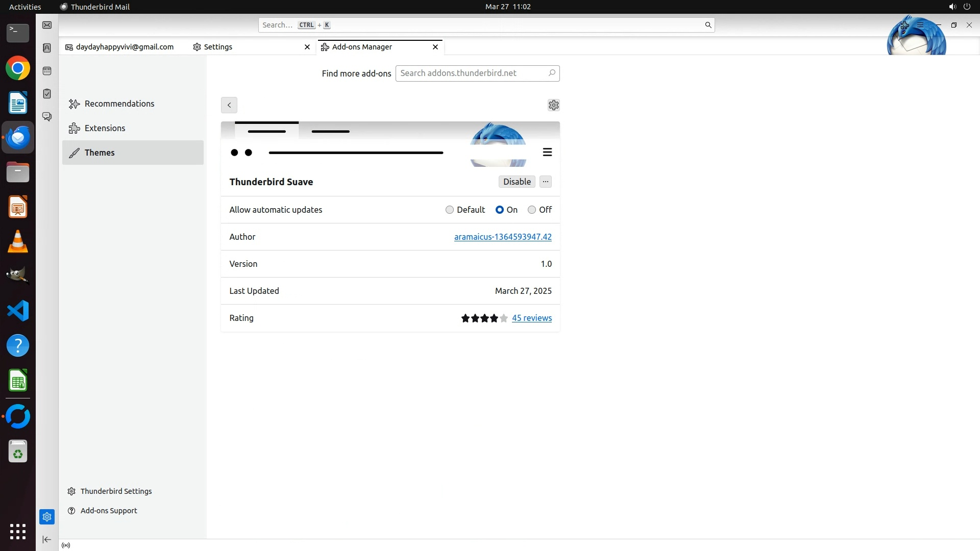Viewport: 980px width, 551px height.
Task: Open the Mail space icon
Action: click(47, 25)
